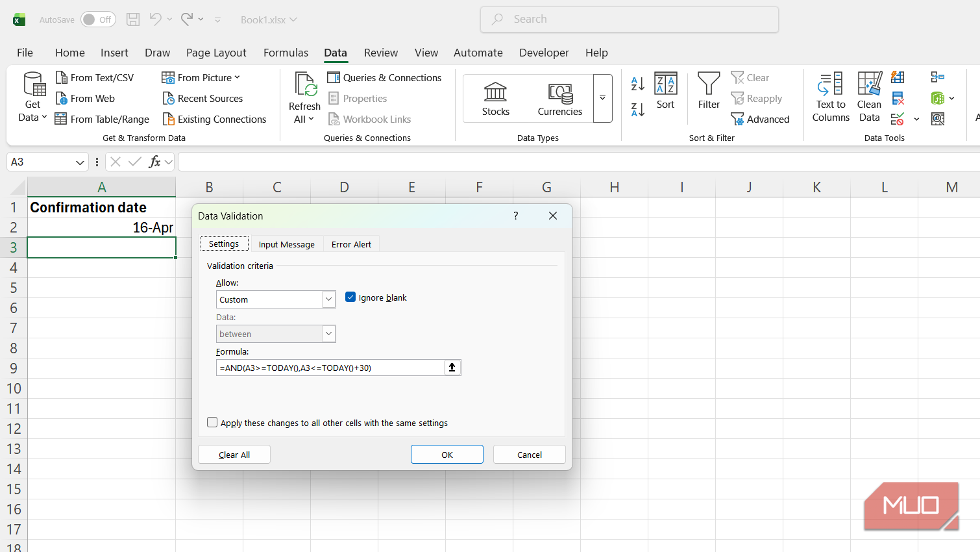Image resolution: width=980 pixels, height=552 pixels.
Task: Open Queries & Connections pane
Action: [x=384, y=78]
